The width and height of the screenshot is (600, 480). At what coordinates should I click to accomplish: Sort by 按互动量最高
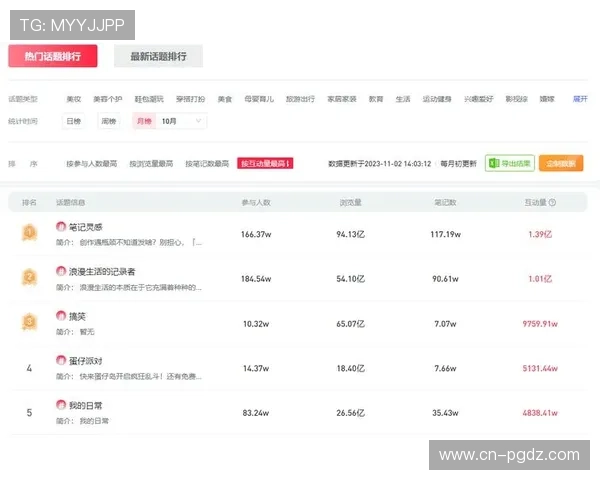click(265, 163)
